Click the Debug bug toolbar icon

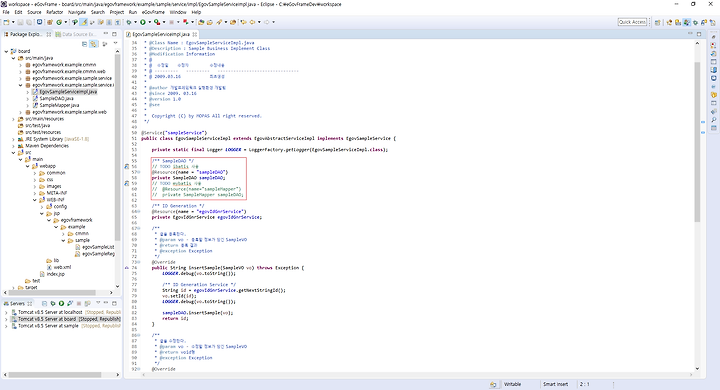coord(129,22)
